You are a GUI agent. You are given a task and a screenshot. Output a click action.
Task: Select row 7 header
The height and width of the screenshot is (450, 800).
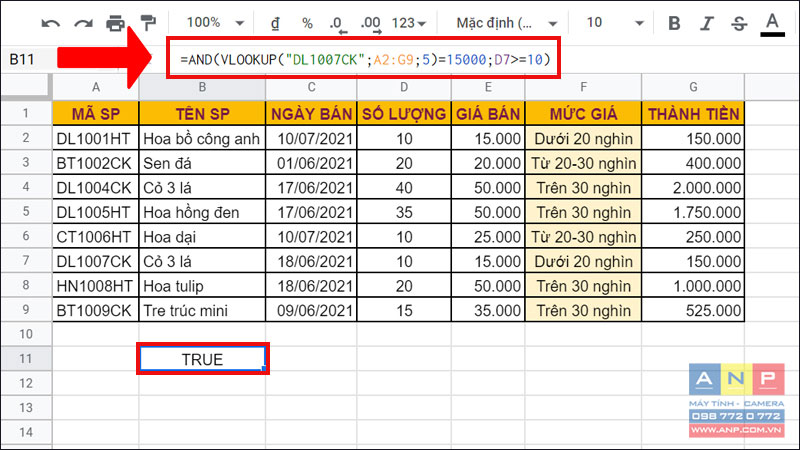[26, 261]
